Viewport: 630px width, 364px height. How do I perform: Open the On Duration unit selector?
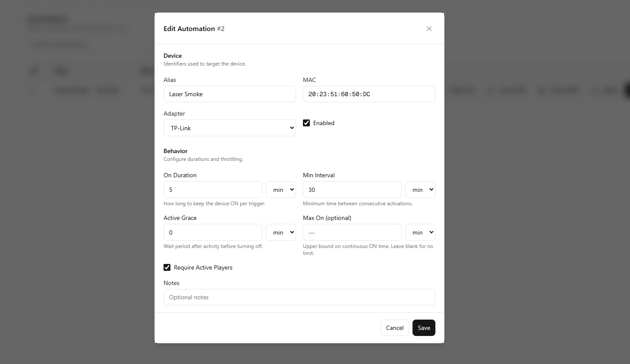click(280, 189)
